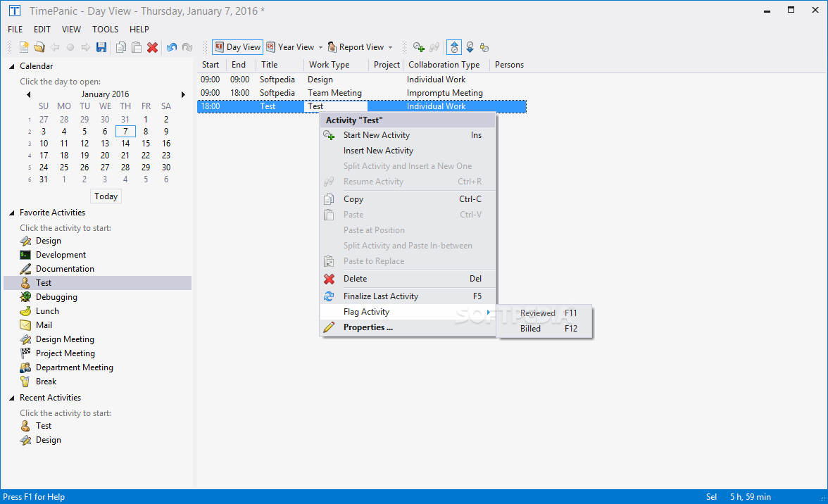
Task: Choose Start New Activity in context menu
Action: [407, 135]
